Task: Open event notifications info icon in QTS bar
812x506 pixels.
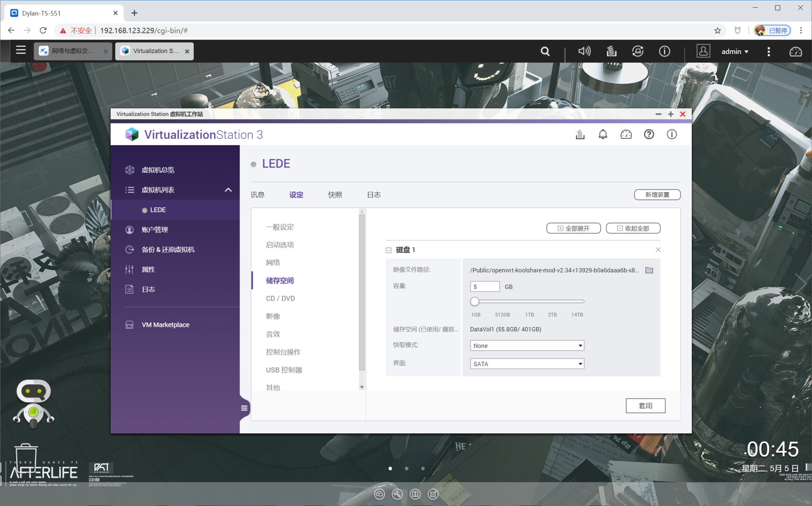Action: 664,51
